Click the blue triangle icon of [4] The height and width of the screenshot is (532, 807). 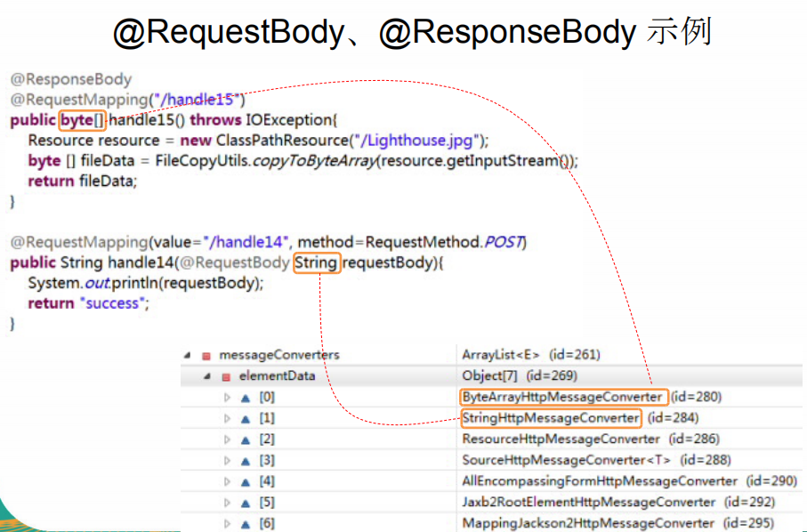tap(246, 482)
